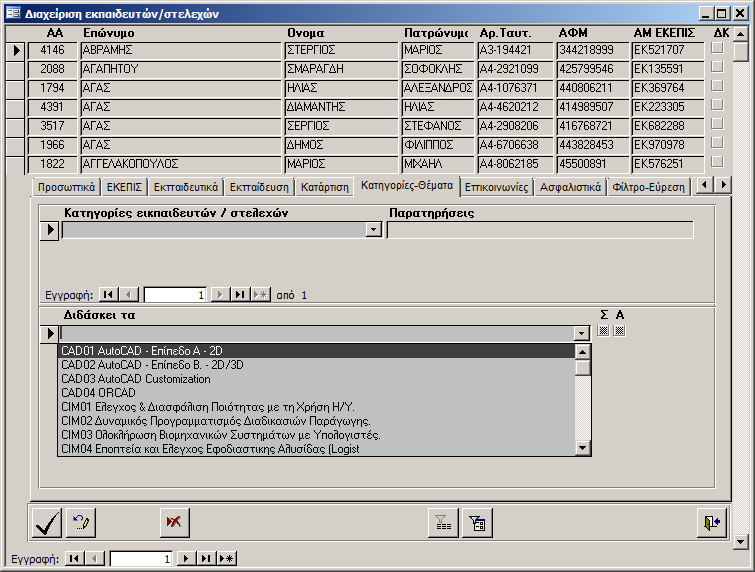Click the Παρατηρήσεις text field
The height and width of the screenshot is (572, 755).
539,230
